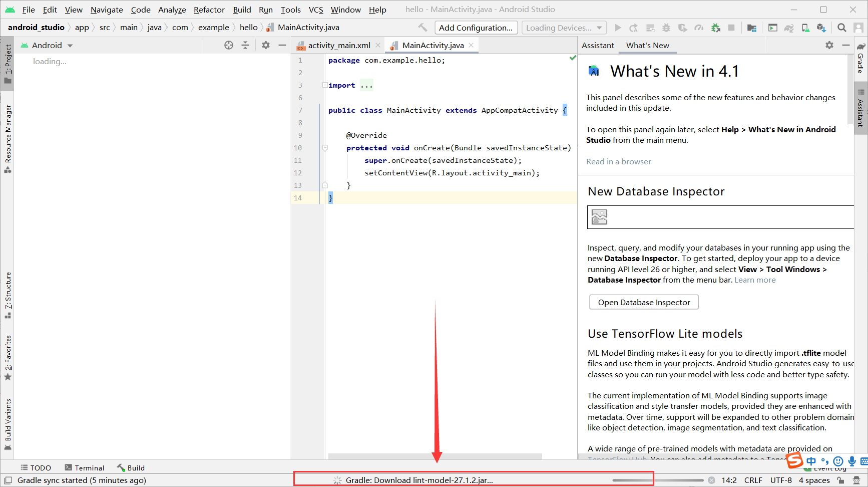Click the hello breadcrumb in navigation bar
The image size is (868, 487).
point(248,28)
